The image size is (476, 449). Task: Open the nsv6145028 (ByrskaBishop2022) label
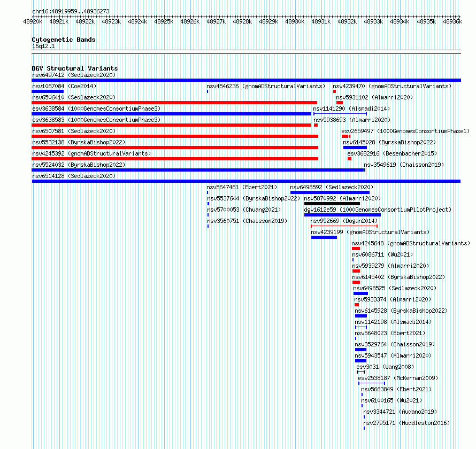click(389, 142)
